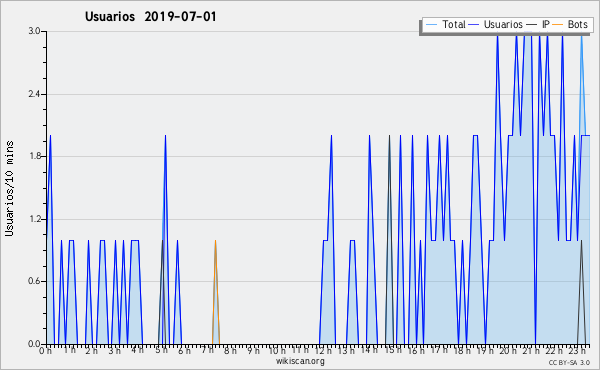Click the orange Bots spike near 7 h
Screen dimensions: 600x370
(215, 292)
